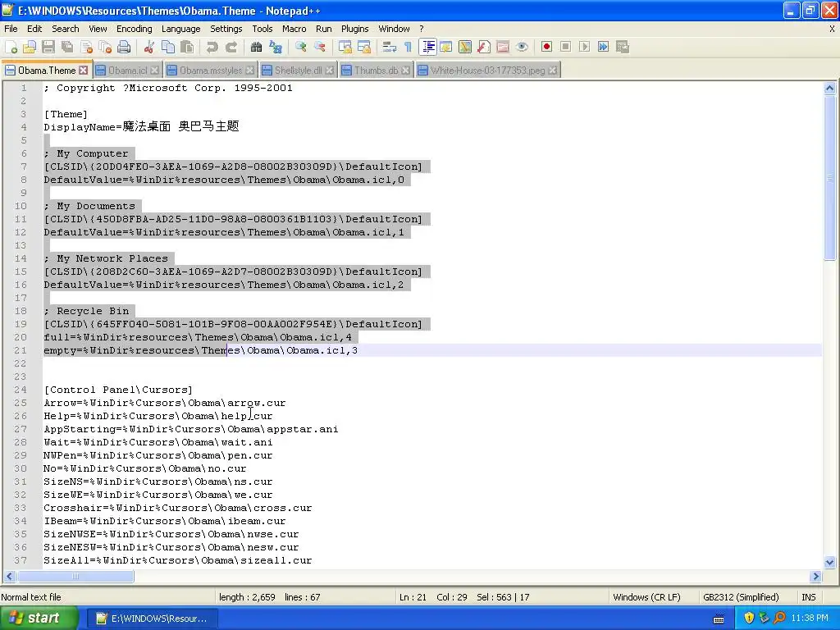Image resolution: width=840 pixels, height=630 pixels.
Task: Open the Macro menu
Action: coord(294,29)
